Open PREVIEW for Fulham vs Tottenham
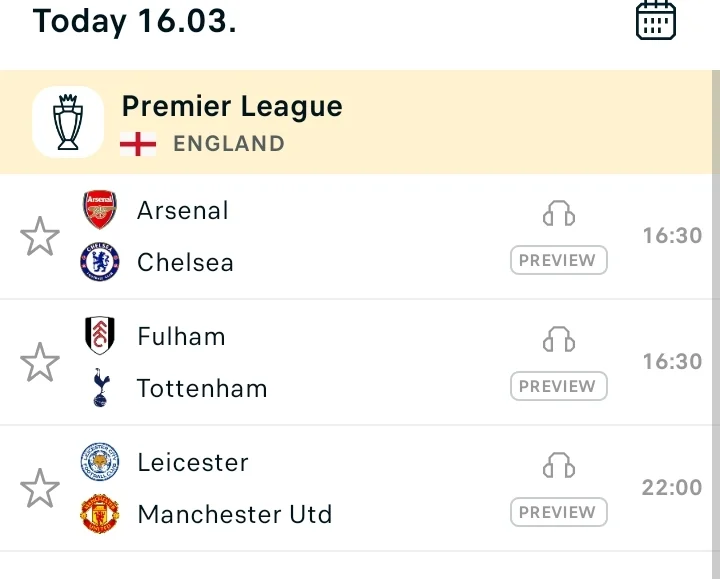Screen dimensions: 720x579 click(559, 386)
